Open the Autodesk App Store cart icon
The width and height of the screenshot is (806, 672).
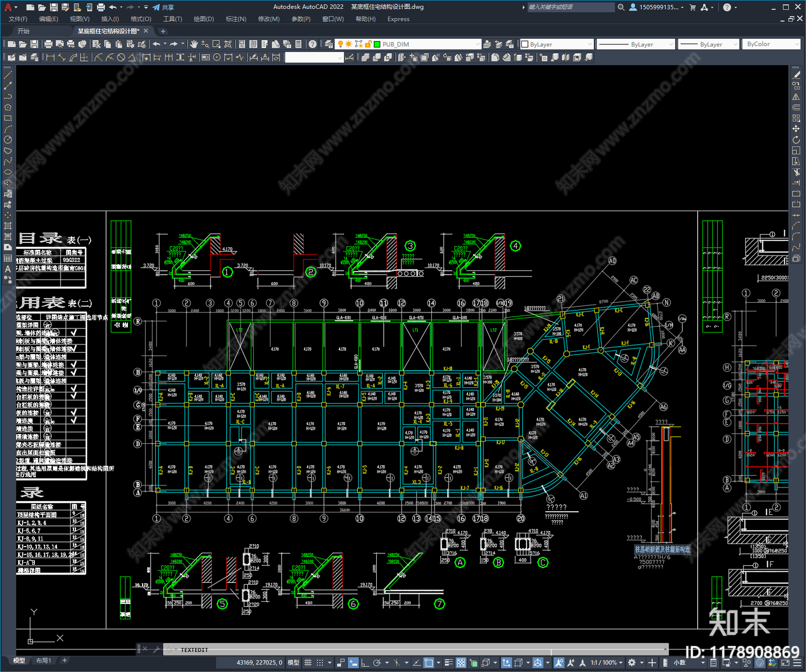(x=693, y=7)
